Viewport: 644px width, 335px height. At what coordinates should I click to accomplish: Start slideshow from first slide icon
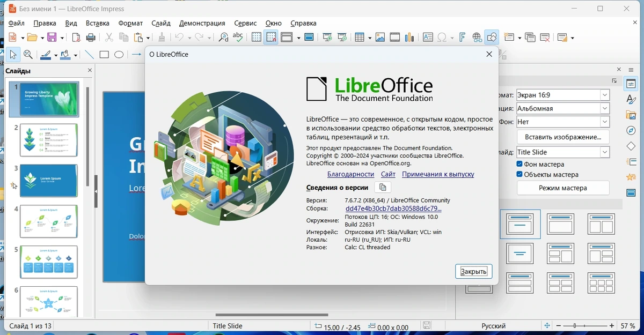327,37
